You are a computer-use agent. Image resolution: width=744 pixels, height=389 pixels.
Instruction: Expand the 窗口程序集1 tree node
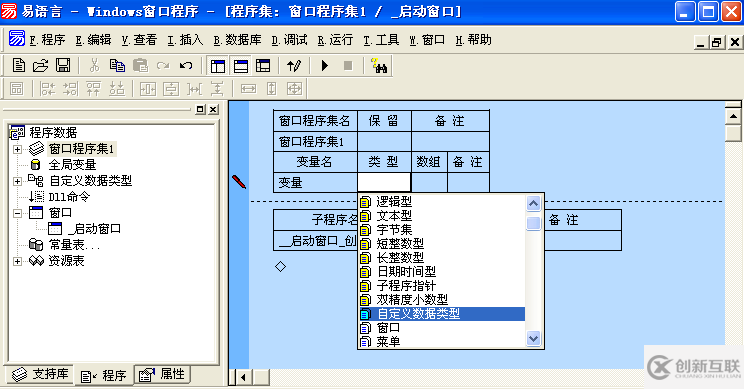18,149
